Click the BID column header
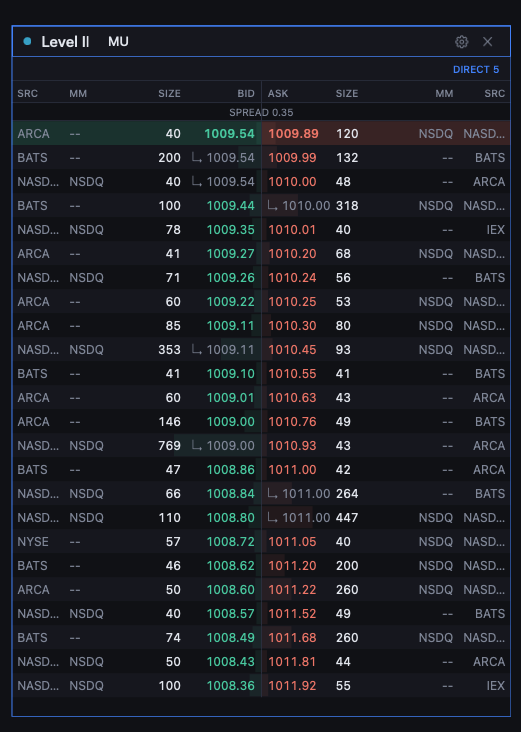Image resolution: width=521 pixels, height=732 pixels. pyautogui.click(x=246, y=93)
